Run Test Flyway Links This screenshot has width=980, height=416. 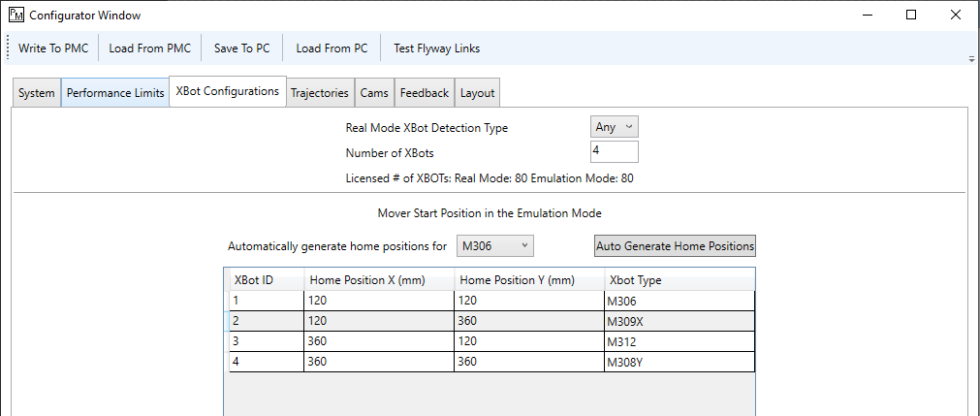(x=436, y=48)
